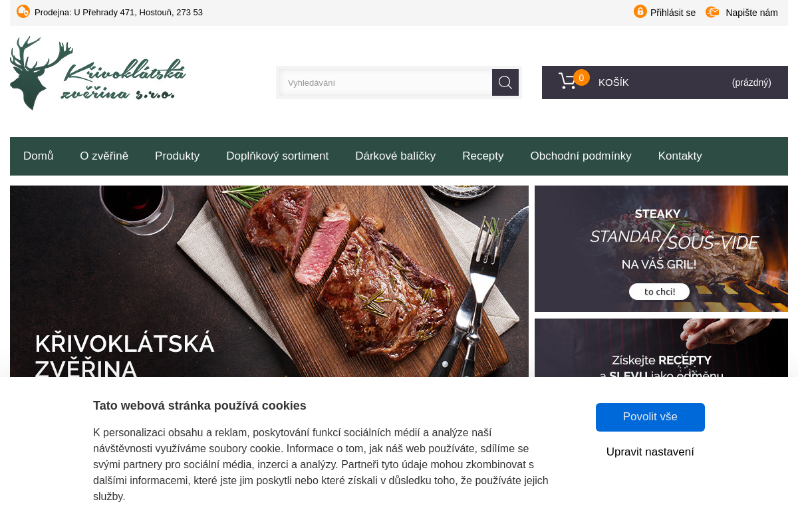This screenshot has width=798, height=532.
Task: Click the orange cart item count badge
Action: point(581,78)
